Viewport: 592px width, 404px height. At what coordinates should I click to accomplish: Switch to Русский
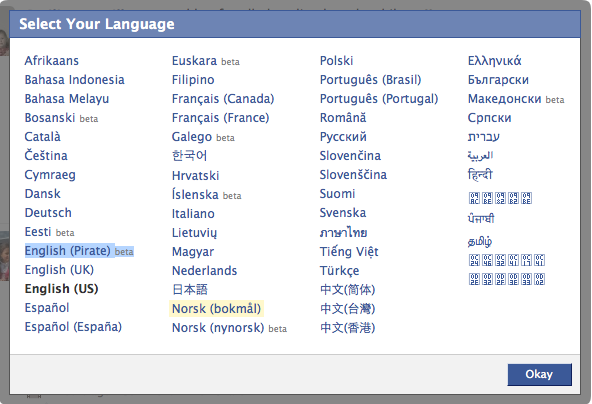(x=343, y=137)
